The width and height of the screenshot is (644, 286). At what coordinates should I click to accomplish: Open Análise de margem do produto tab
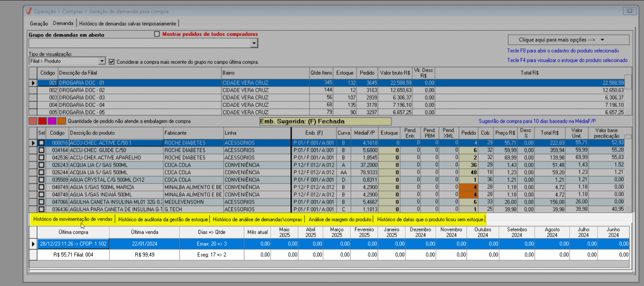pyautogui.click(x=340, y=220)
